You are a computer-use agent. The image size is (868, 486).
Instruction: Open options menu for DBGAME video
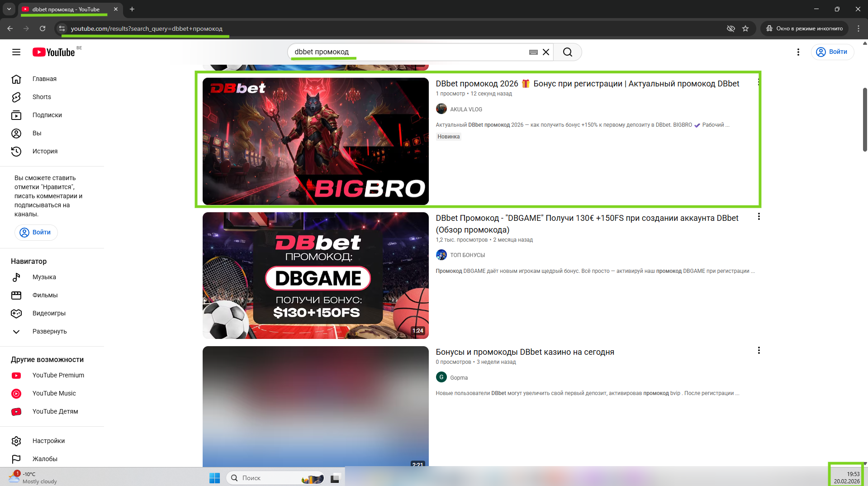(759, 217)
